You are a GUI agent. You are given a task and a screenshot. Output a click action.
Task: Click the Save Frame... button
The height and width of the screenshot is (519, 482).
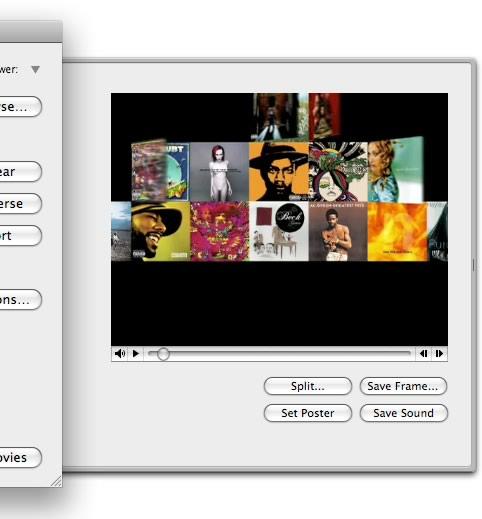(403, 386)
